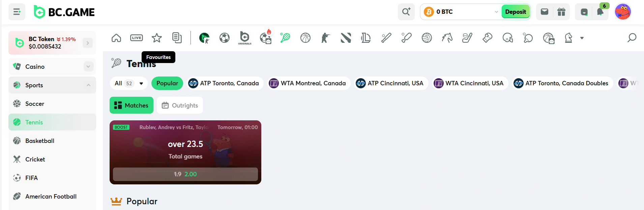Open notifications bell with badge 6
Viewport: 644px width, 210px height.
(x=600, y=12)
